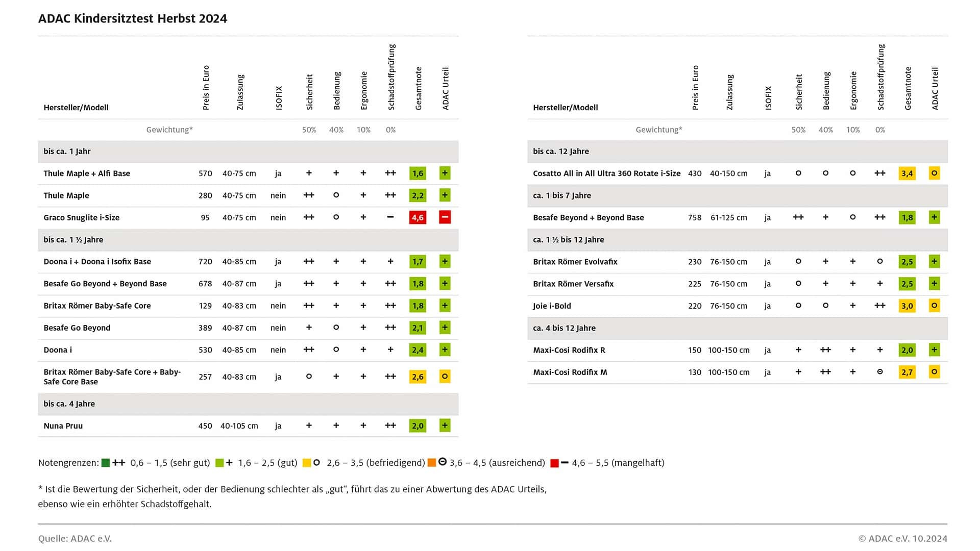Click the 'bis ca. 4 Jahre' group row
This screenshot has height=551, width=980.
pyautogui.click(x=248, y=404)
